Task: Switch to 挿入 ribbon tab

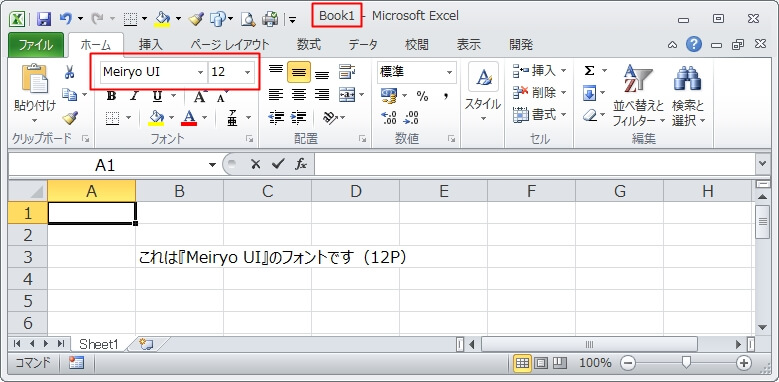Action: [151, 45]
